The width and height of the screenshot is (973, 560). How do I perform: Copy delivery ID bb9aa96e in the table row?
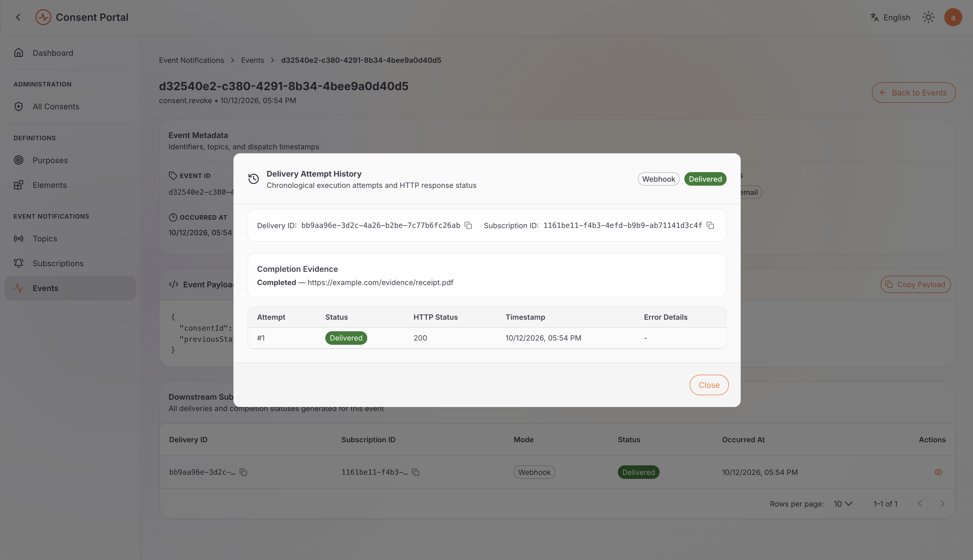coord(243,472)
